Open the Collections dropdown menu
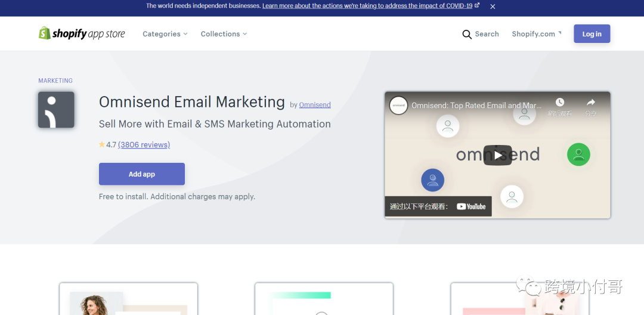Screen dimensions: 644x315 coord(224,33)
